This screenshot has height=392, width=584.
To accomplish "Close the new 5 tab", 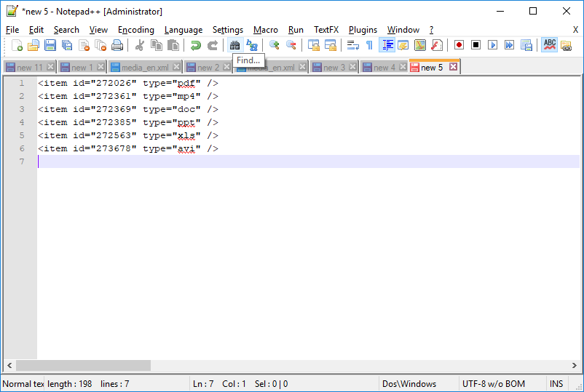I will (x=453, y=67).
